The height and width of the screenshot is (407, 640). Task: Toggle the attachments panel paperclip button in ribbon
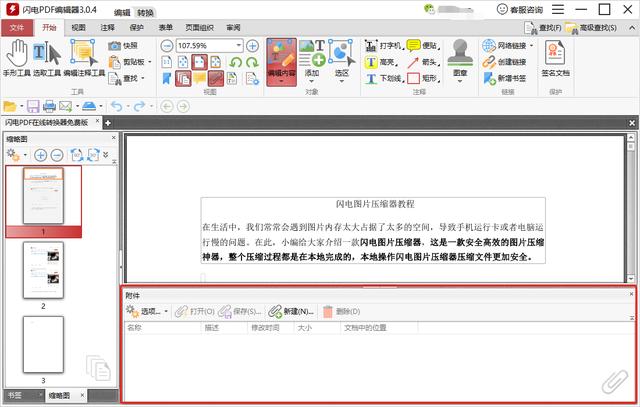click(x=216, y=78)
